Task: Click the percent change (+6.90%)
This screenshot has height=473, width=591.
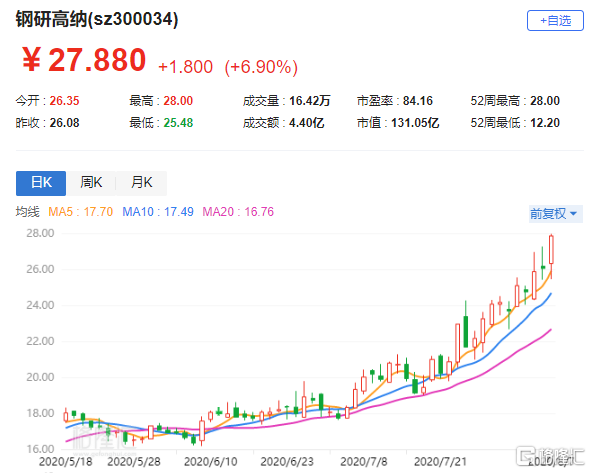Action: coord(261,67)
